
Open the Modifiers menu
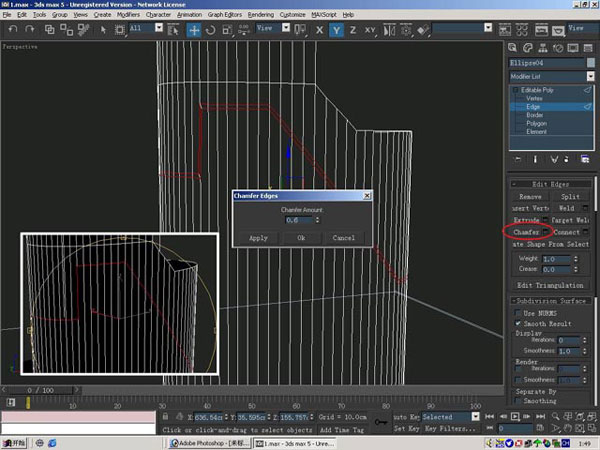point(128,16)
